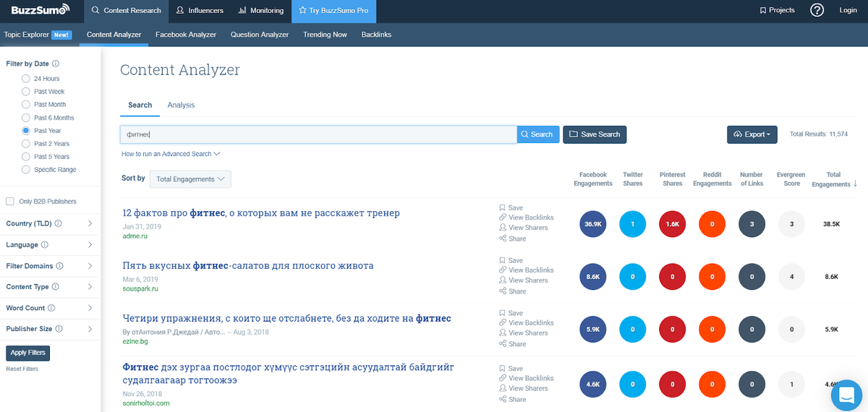Click the info icon beside Country (TLD)
Screen dimensions: 868x412
(x=58, y=223)
